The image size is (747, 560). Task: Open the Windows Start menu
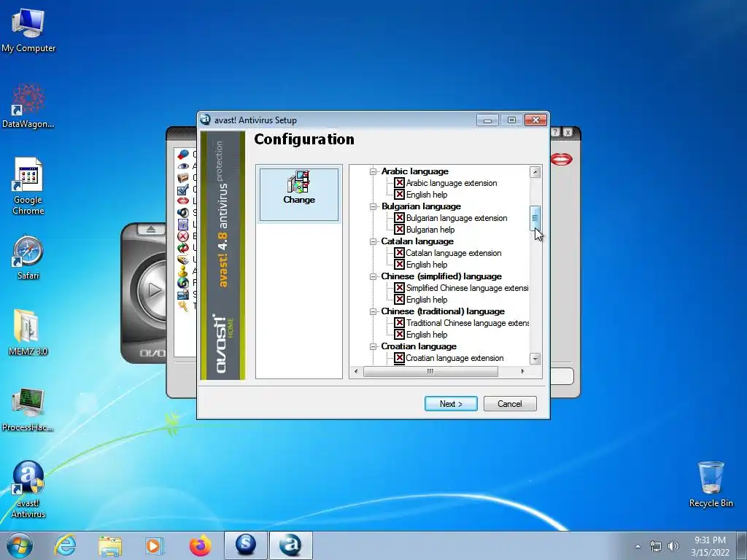click(x=20, y=545)
